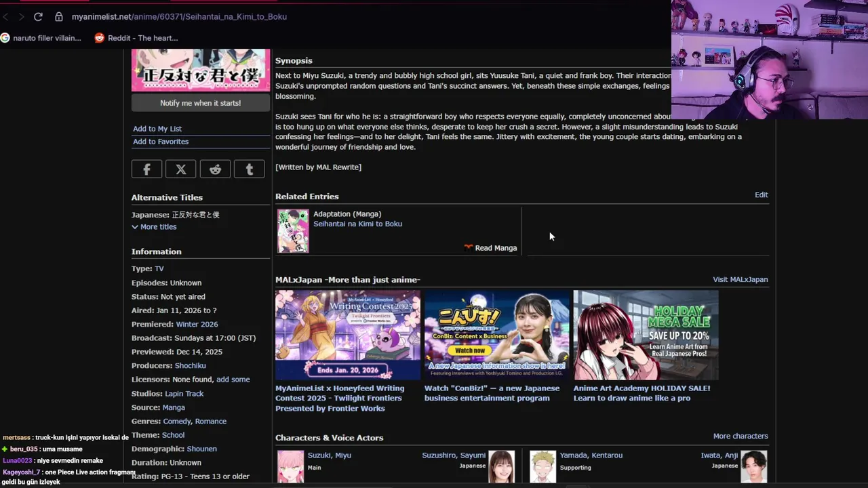
Task: Open 'Watch "ConBiz!"' program link
Action: coord(492,393)
